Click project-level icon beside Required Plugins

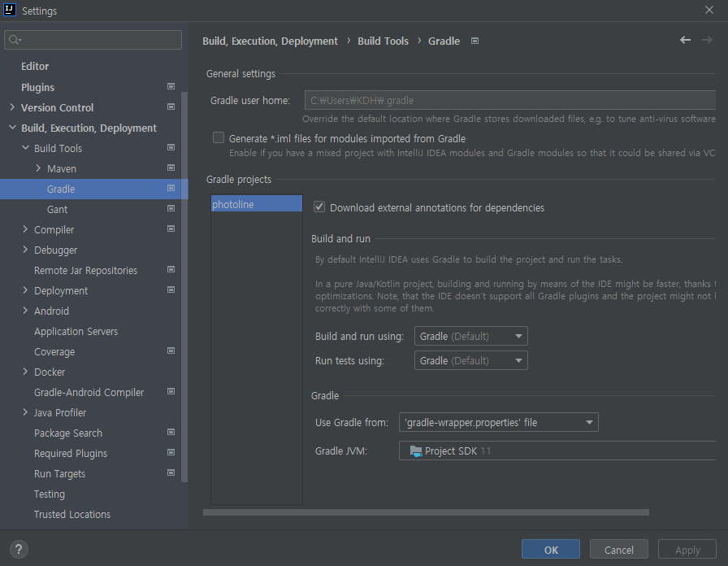pos(171,453)
